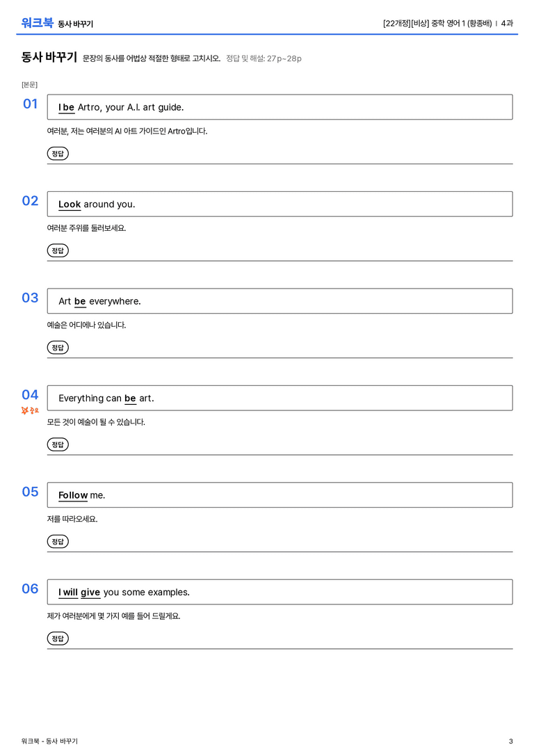Screen dimensions: 534x756
Task: Click the 동사 바꾸기 section heading
Action: point(49,57)
